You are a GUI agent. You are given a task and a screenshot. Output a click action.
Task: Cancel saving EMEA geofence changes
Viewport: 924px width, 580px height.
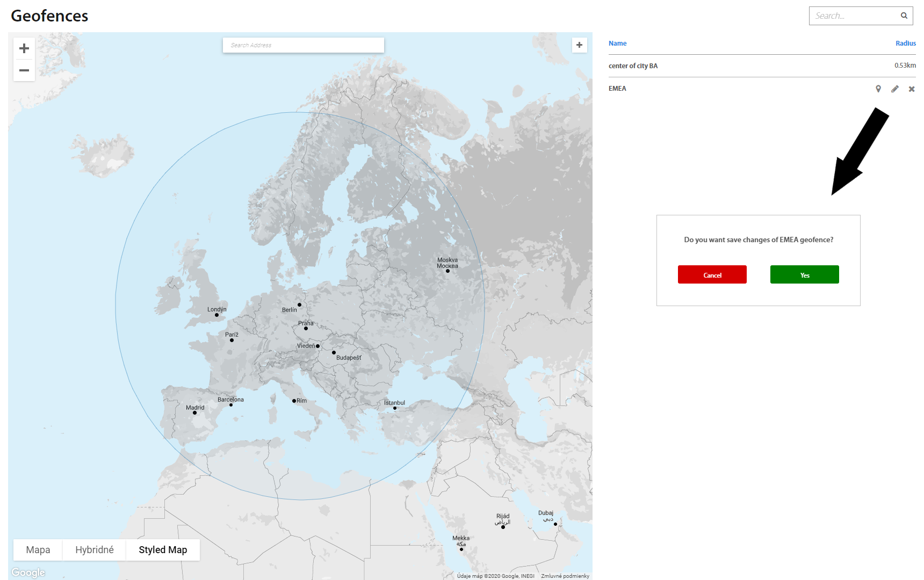click(x=712, y=274)
